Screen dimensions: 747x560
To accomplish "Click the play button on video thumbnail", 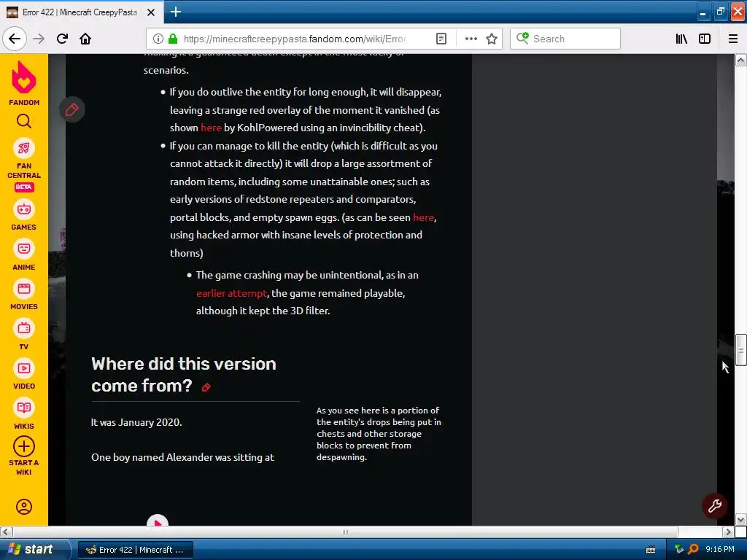I will (x=158, y=522).
